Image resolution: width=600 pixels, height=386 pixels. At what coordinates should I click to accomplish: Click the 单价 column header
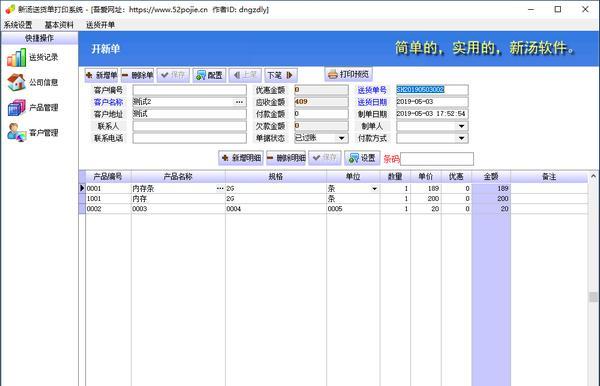(426, 177)
